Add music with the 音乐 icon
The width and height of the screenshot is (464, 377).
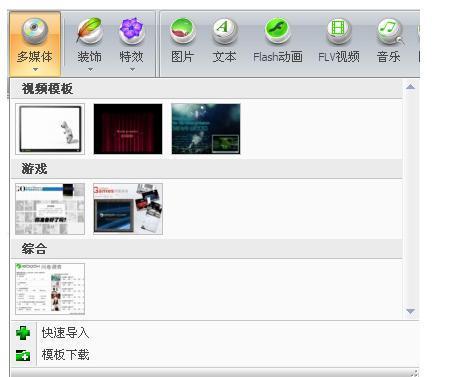click(389, 31)
